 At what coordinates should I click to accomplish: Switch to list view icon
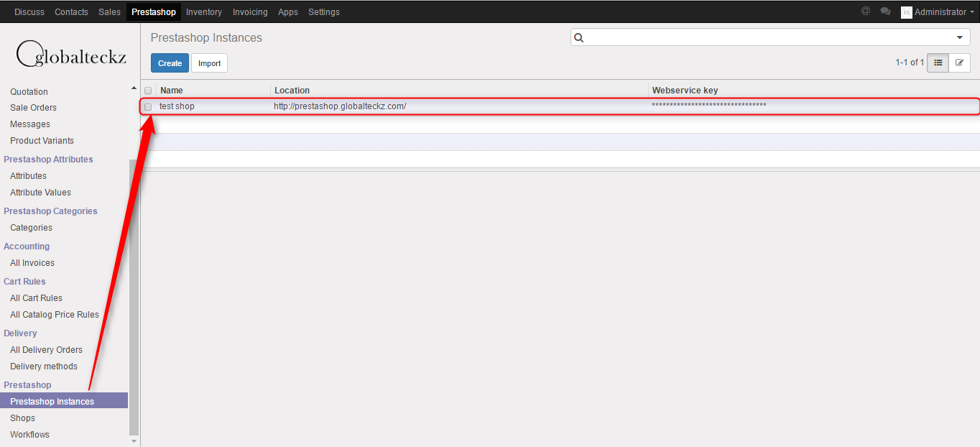[938, 63]
